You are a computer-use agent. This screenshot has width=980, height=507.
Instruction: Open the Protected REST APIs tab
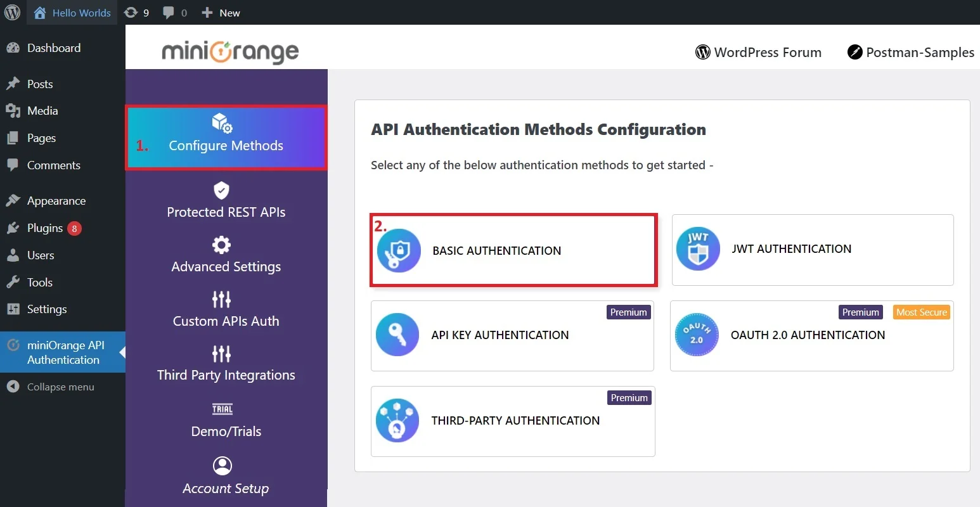point(226,200)
